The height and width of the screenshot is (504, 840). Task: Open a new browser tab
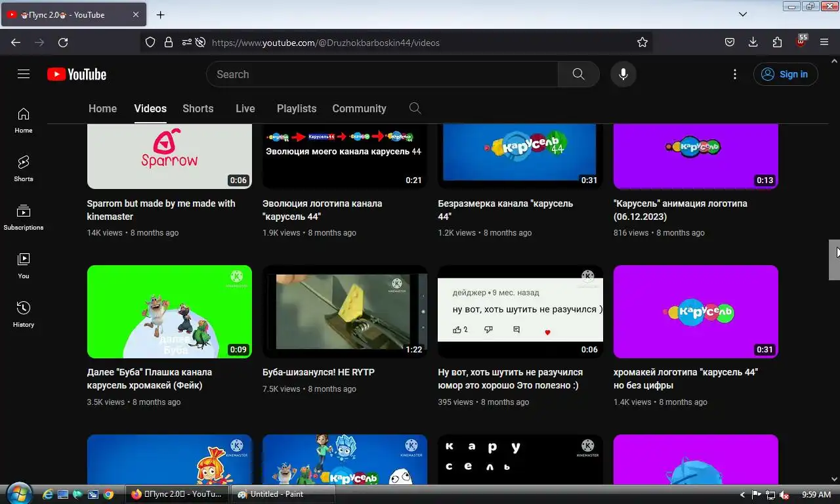point(160,14)
